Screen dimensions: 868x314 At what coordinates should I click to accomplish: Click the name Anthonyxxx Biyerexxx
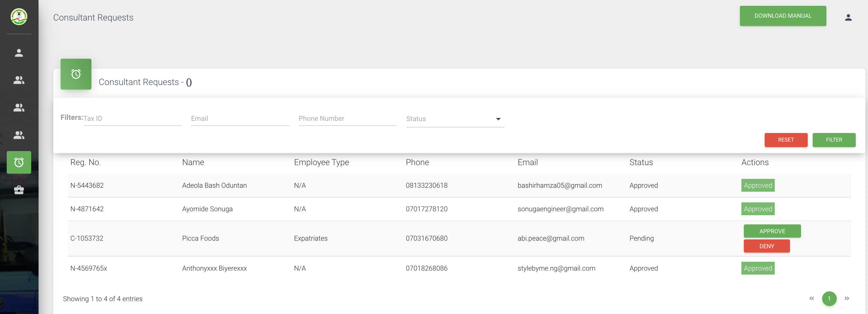click(x=214, y=268)
